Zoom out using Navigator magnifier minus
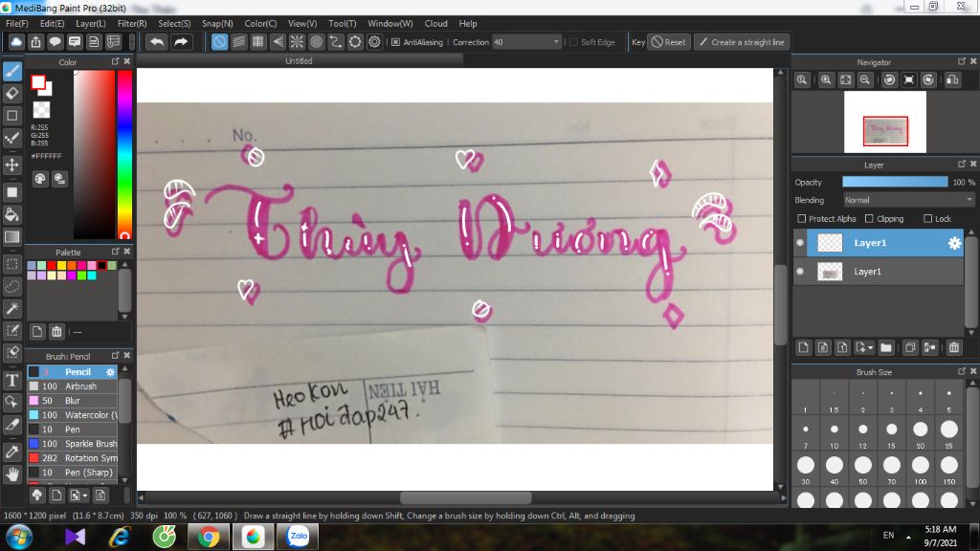This screenshot has width=980, height=551. [x=865, y=80]
